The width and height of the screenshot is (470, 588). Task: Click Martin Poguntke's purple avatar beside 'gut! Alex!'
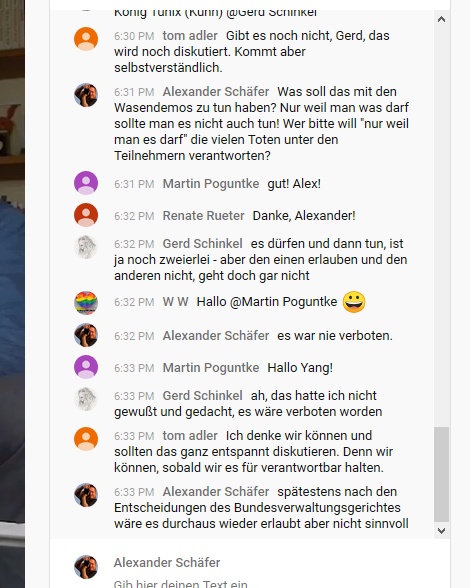click(x=86, y=183)
